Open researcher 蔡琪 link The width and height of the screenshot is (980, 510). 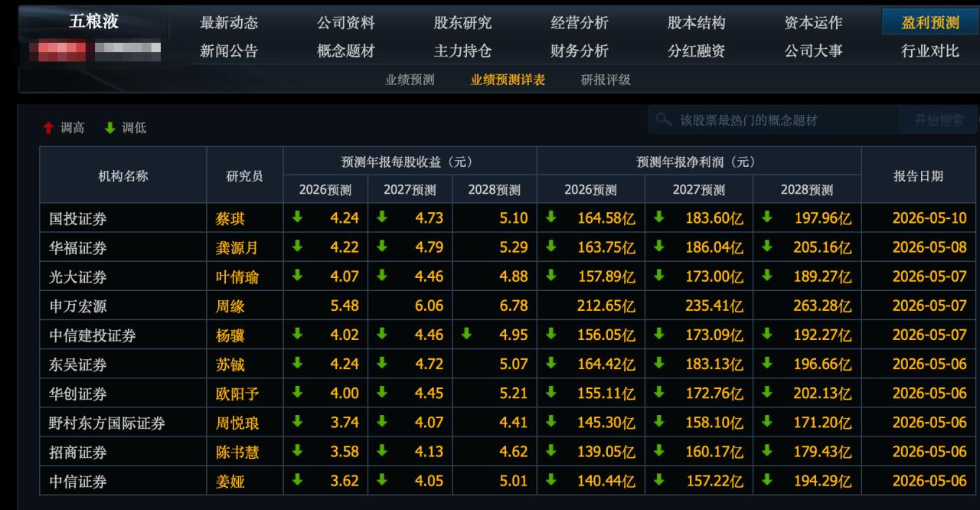coord(230,218)
